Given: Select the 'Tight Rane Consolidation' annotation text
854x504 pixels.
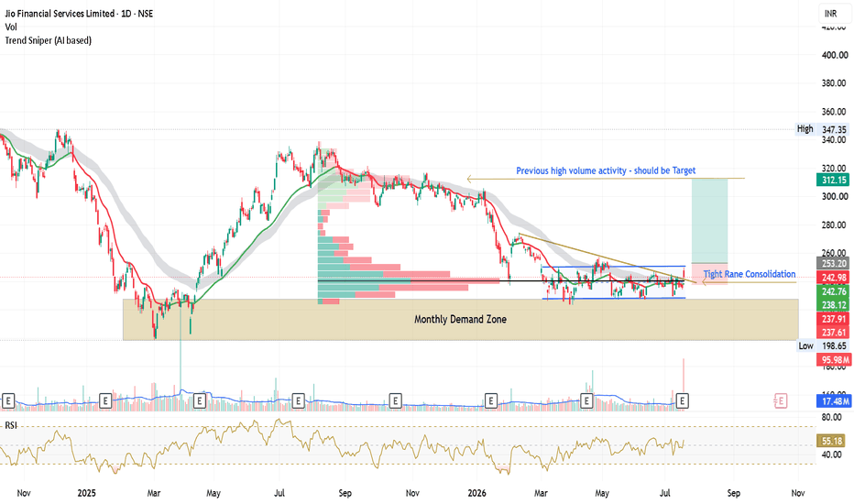Looking at the screenshot, I should pos(749,274).
